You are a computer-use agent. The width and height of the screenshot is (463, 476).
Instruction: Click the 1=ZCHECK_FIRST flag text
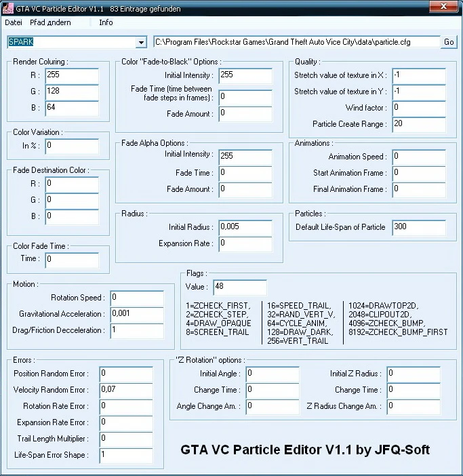point(218,306)
